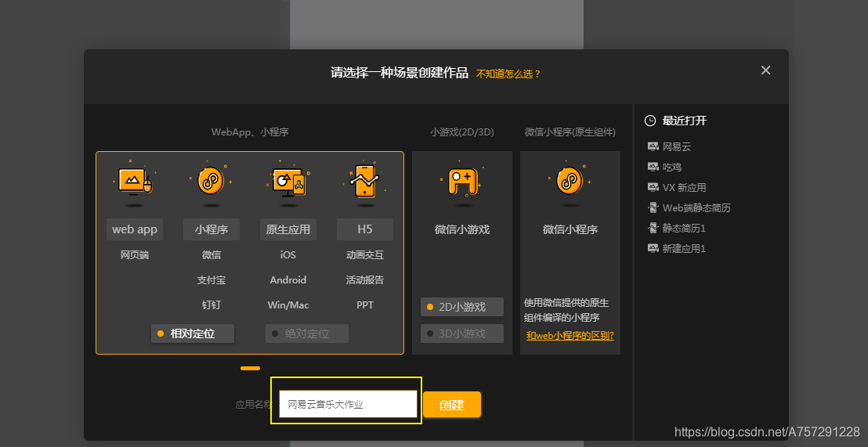The image size is (868, 447).
Task: Select 相对定位 positioning option
Action: click(193, 333)
